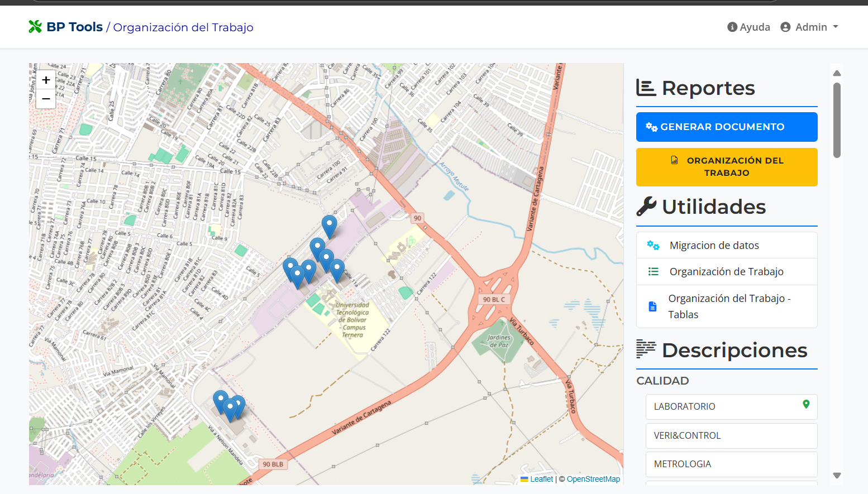868x494 pixels.
Task: Click the BP Tools green logo icon
Action: click(35, 27)
